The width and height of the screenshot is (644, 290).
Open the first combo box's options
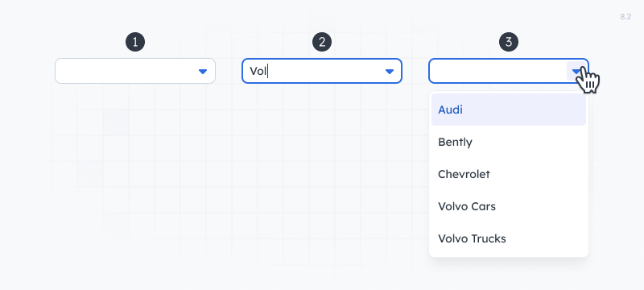point(203,72)
